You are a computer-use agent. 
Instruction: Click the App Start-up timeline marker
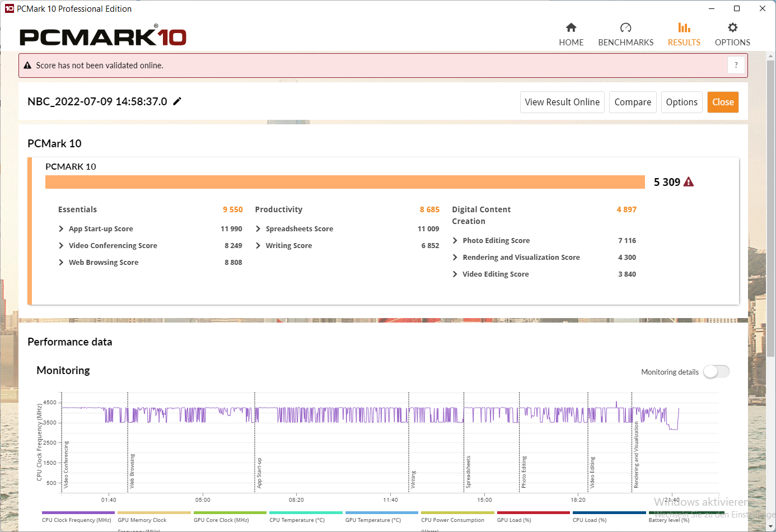259,473
